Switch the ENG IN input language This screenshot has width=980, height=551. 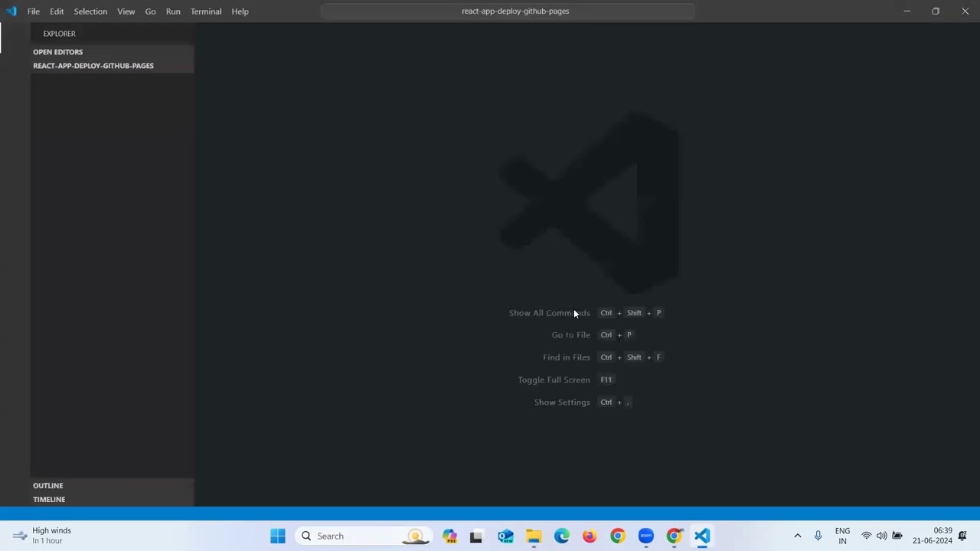[842, 536]
